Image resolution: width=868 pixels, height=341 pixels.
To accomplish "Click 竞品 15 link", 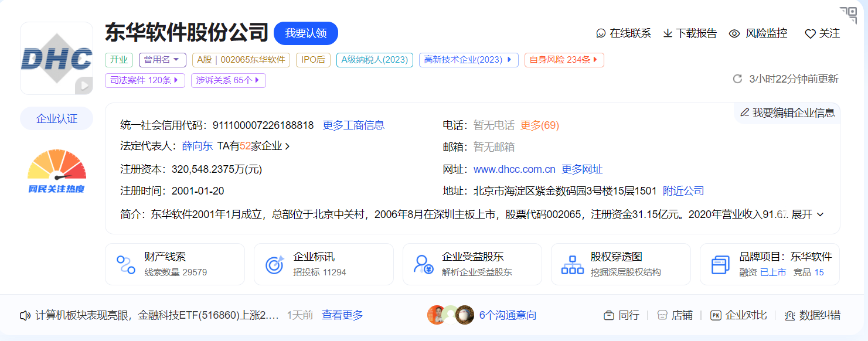I will click(809, 272).
